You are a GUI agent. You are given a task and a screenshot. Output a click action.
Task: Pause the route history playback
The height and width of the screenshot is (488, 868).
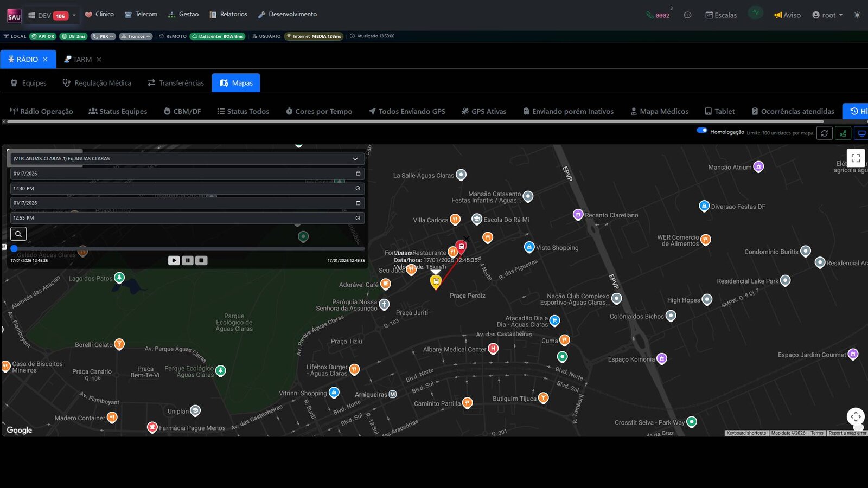[188, 260]
